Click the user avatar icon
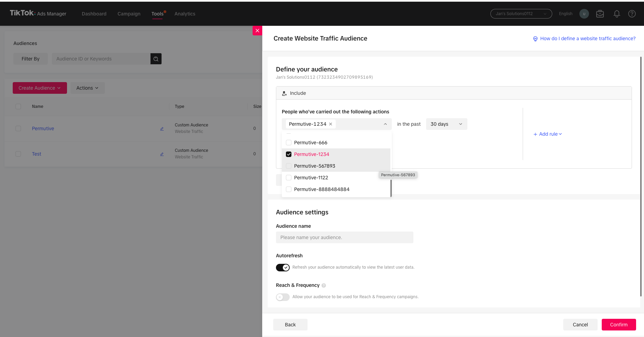This screenshot has width=644, height=337. click(x=584, y=14)
